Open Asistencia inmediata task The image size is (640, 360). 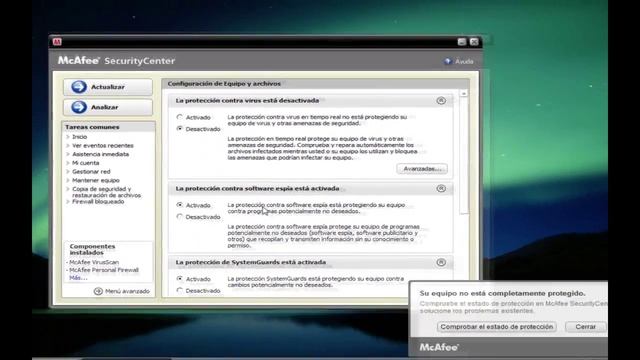coord(100,154)
